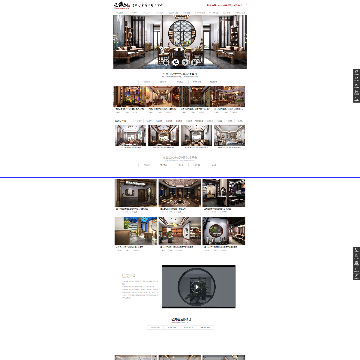
Task: Open the blue-wall reception desk project thumbnail
Action: (x=136, y=231)
